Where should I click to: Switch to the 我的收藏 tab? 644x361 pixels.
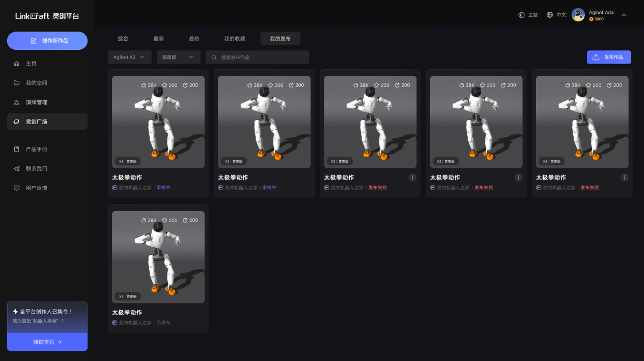(x=234, y=38)
